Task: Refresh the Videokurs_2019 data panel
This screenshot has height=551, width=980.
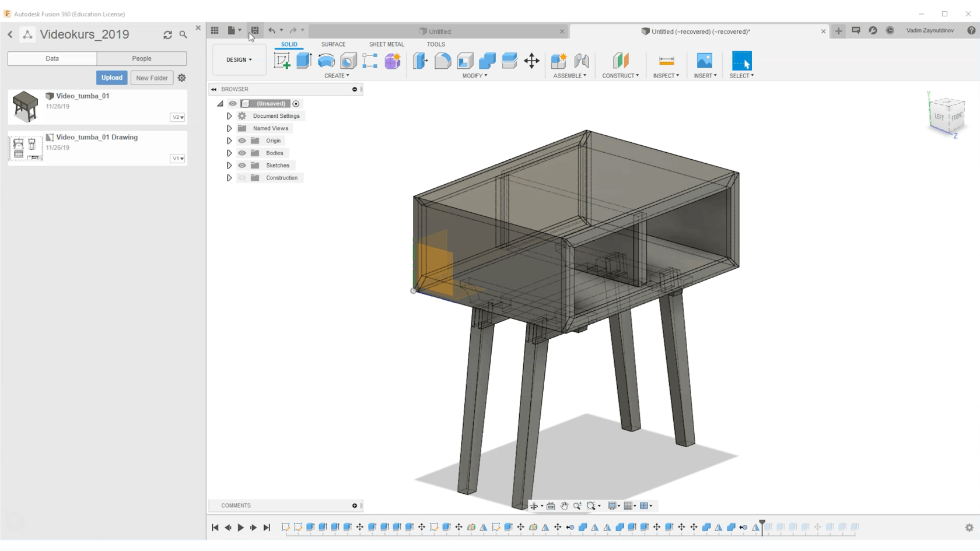Action: point(167,35)
